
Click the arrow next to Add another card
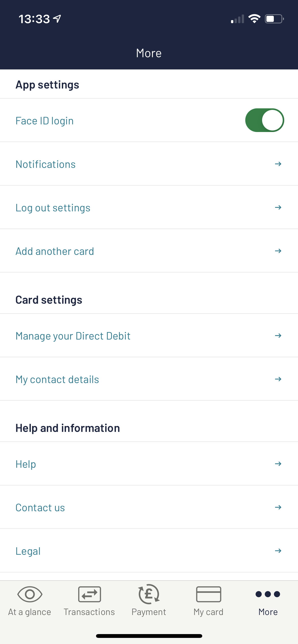point(278,251)
